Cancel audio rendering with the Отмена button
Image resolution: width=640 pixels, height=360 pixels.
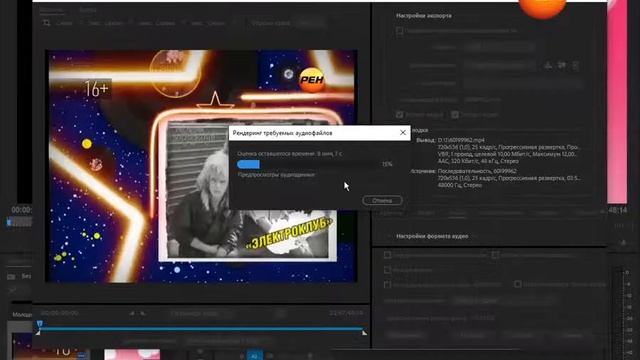[x=382, y=200]
